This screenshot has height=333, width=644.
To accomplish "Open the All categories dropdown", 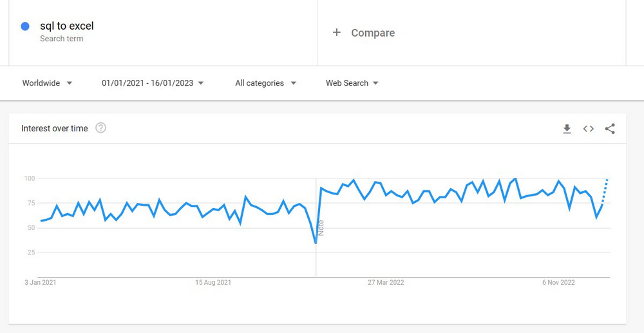I will (265, 83).
